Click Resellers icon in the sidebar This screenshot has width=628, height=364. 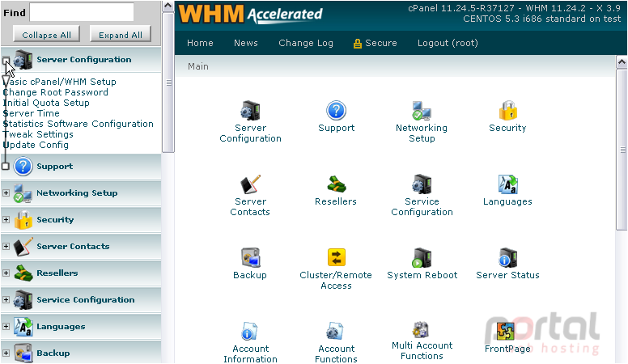point(23,273)
